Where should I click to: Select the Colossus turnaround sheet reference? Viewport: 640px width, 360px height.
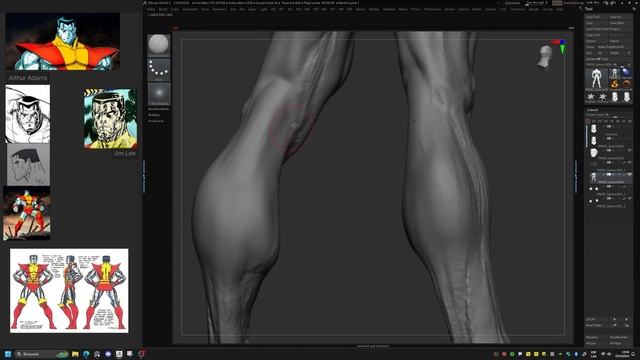click(69, 291)
